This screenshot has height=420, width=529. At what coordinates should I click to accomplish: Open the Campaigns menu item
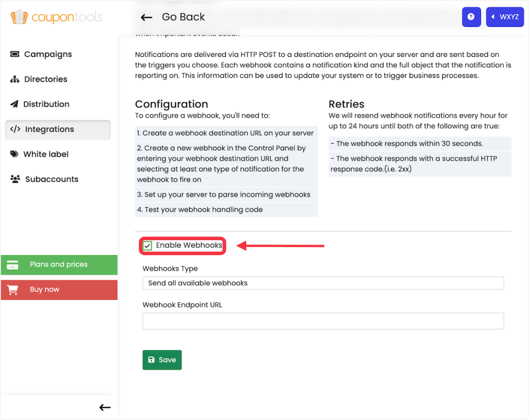[48, 54]
